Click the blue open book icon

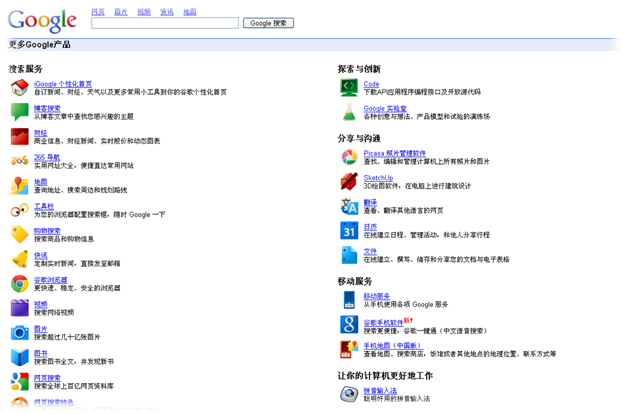(x=20, y=357)
